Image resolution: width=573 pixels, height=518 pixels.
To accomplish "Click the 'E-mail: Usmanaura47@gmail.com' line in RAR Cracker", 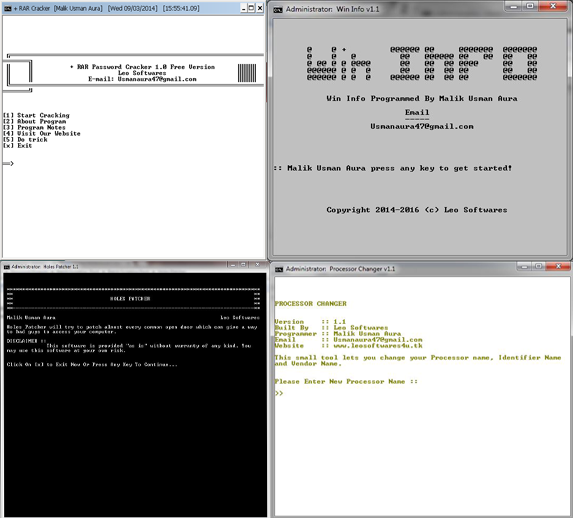I will [142, 79].
